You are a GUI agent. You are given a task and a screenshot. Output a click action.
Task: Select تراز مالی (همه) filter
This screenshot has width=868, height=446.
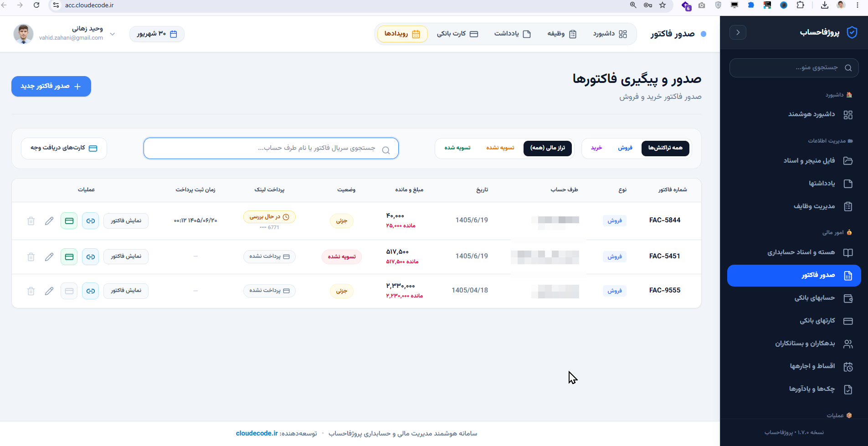point(548,148)
